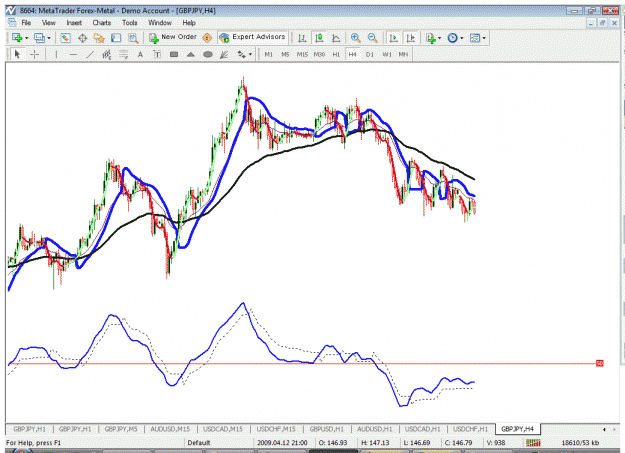The width and height of the screenshot is (625, 453).
Task: Open a New Chart with the toolbar icon
Action: pos(17,38)
